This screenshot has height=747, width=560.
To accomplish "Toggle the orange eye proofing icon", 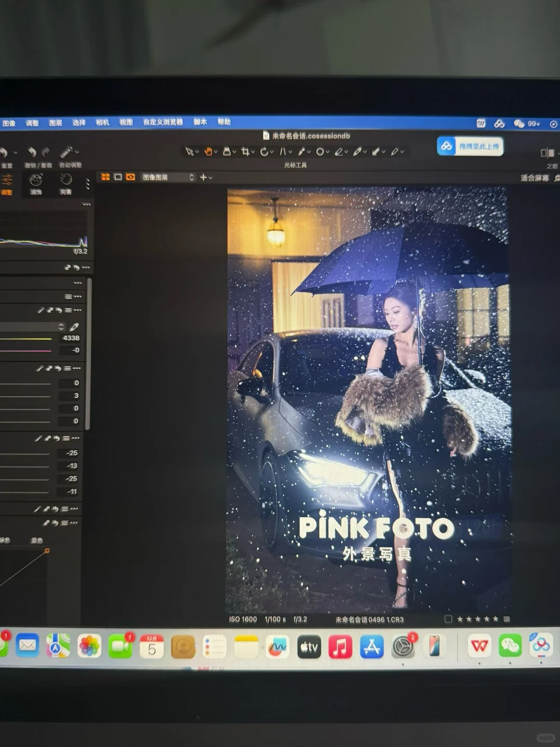I will pos(131,177).
